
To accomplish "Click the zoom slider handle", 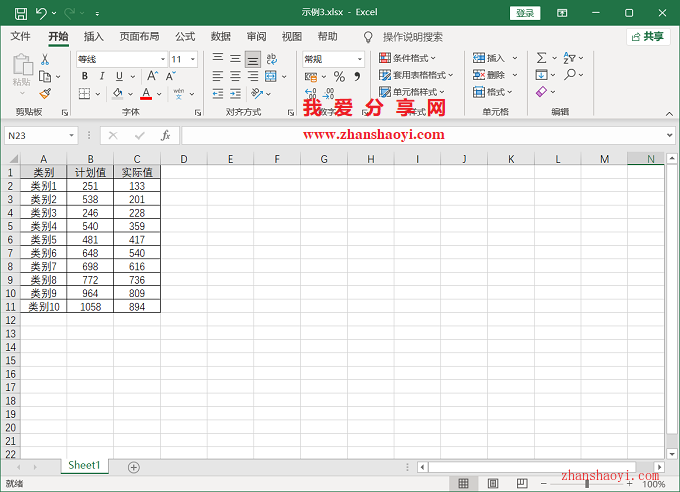I will click(587, 483).
